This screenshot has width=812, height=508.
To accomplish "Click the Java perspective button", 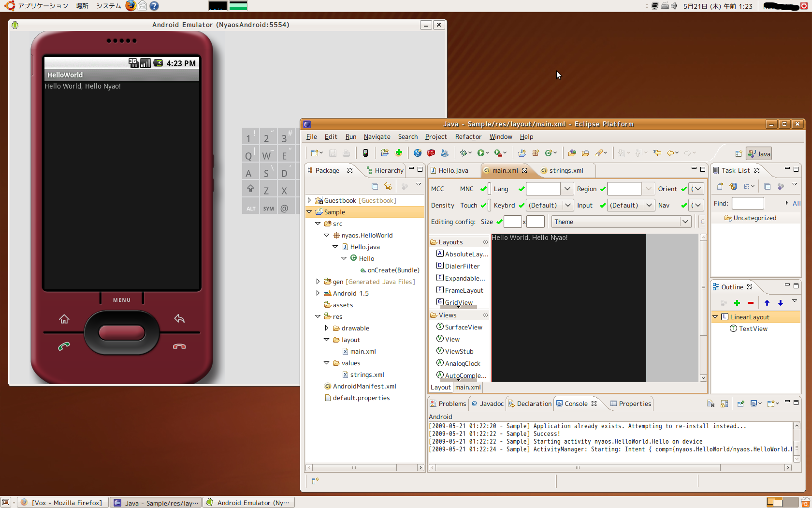I will coord(759,154).
